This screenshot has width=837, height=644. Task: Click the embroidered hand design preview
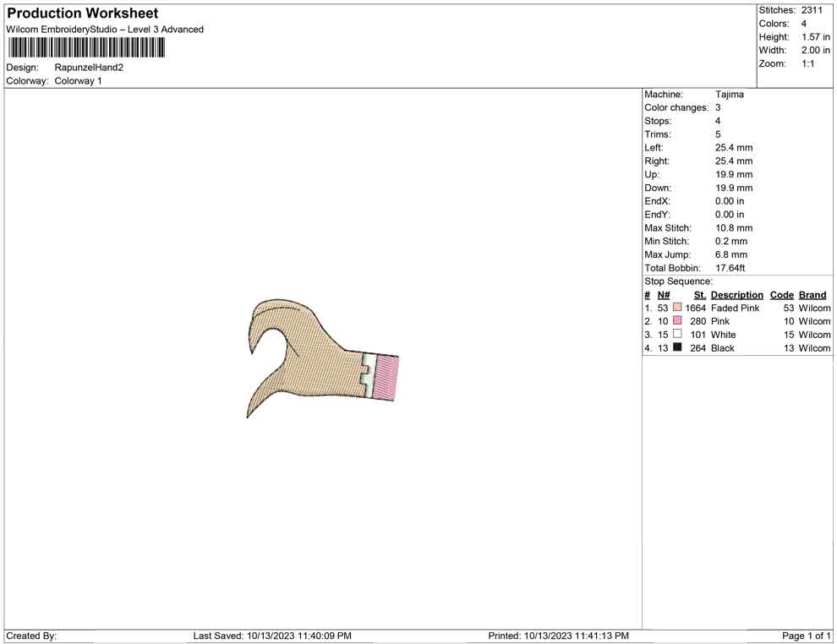(x=322, y=358)
